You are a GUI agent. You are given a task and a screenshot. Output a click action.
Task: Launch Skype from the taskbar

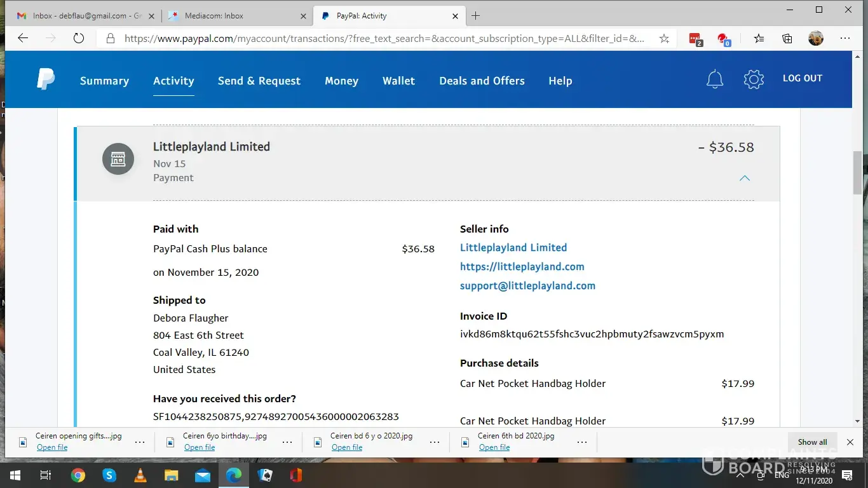(x=109, y=475)
